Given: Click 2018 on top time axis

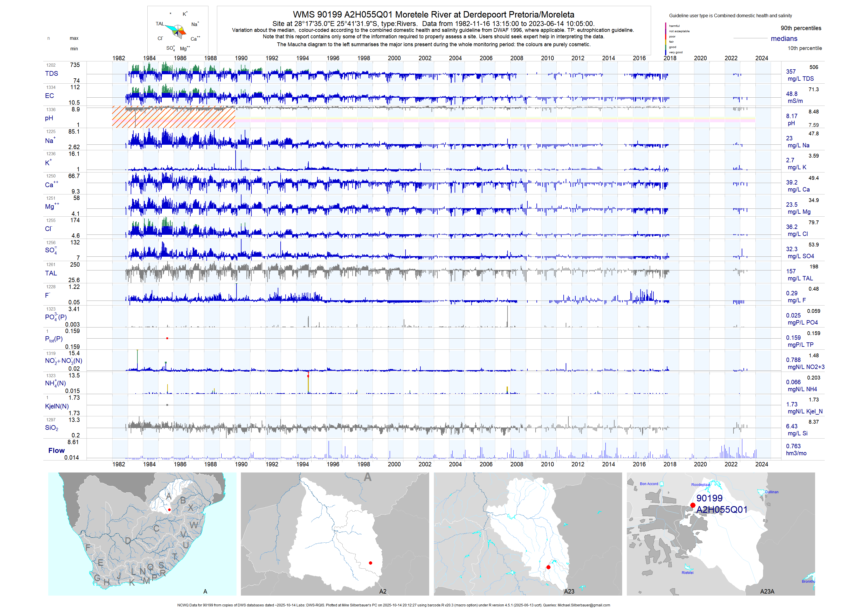Looking at the screenshot, I should (669, 58).
